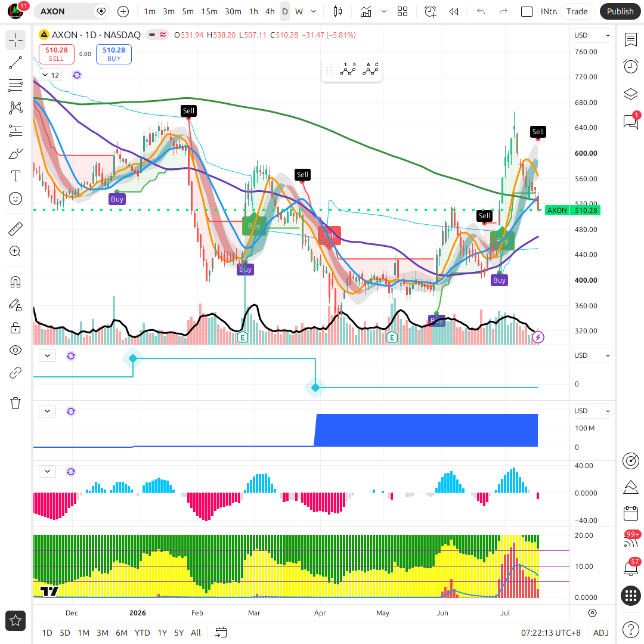Screen dimensions: 644x644
Task: Open main chart USD currency dropdown
Action: pyautogui.click(x=592, y=35)
